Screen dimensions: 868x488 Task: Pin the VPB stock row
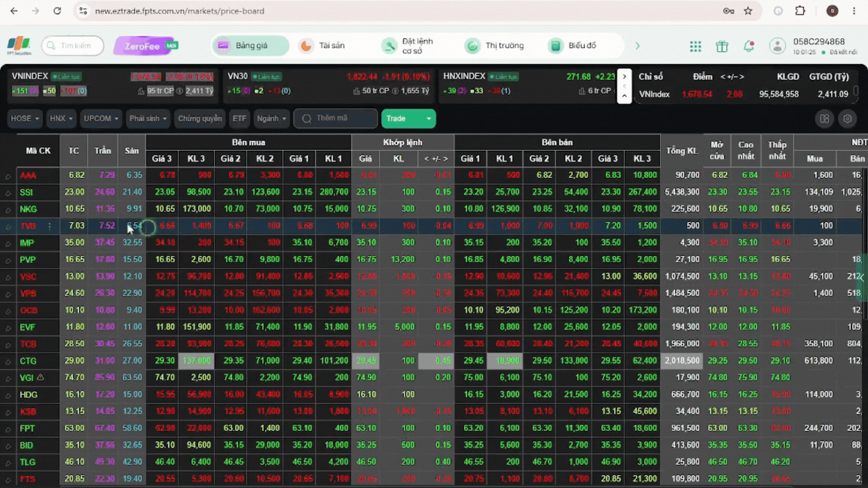[x=8, y=294]
